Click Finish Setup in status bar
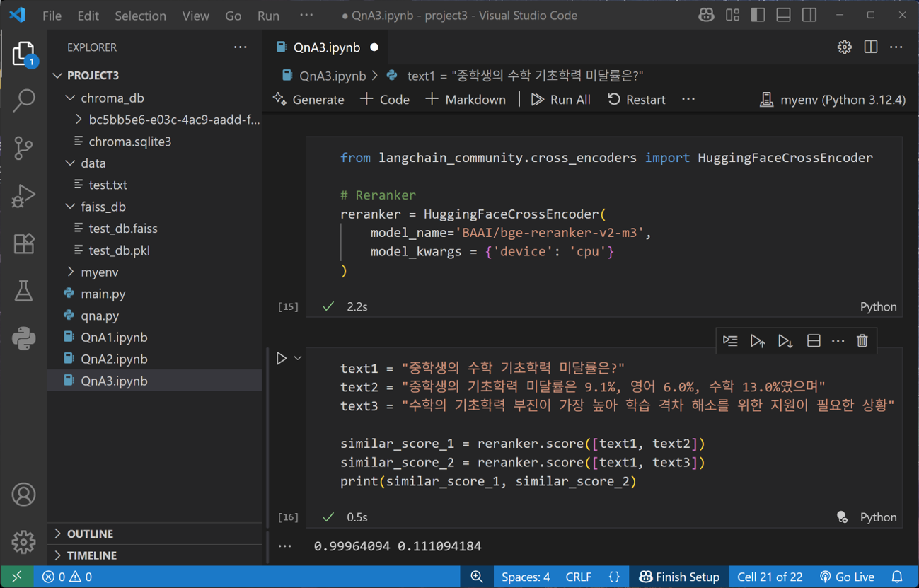Screen dimensions: 919x588 pyautogui.click(x=679, y=577)
